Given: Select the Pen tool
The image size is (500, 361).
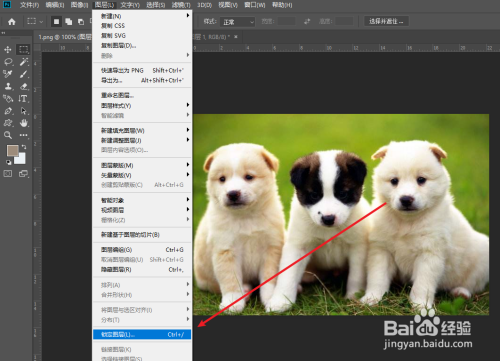Looking at the screenshot, I should [8, 111].
